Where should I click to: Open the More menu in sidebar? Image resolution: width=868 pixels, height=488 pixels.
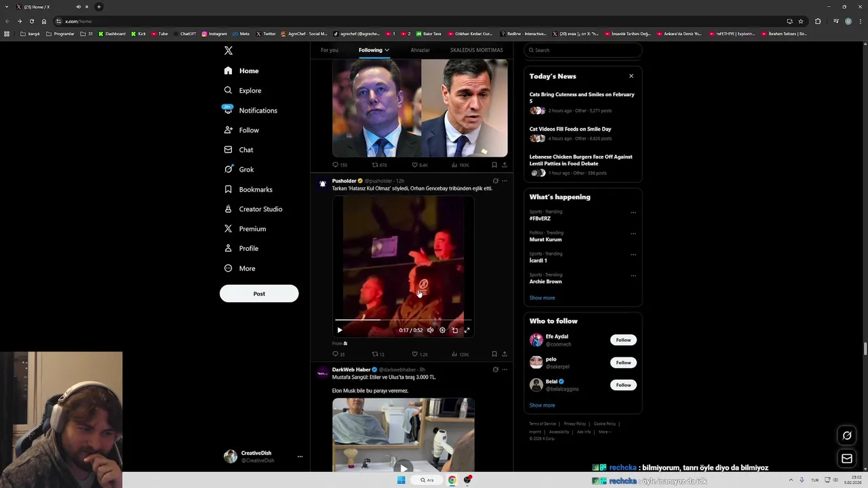point(239,268)
